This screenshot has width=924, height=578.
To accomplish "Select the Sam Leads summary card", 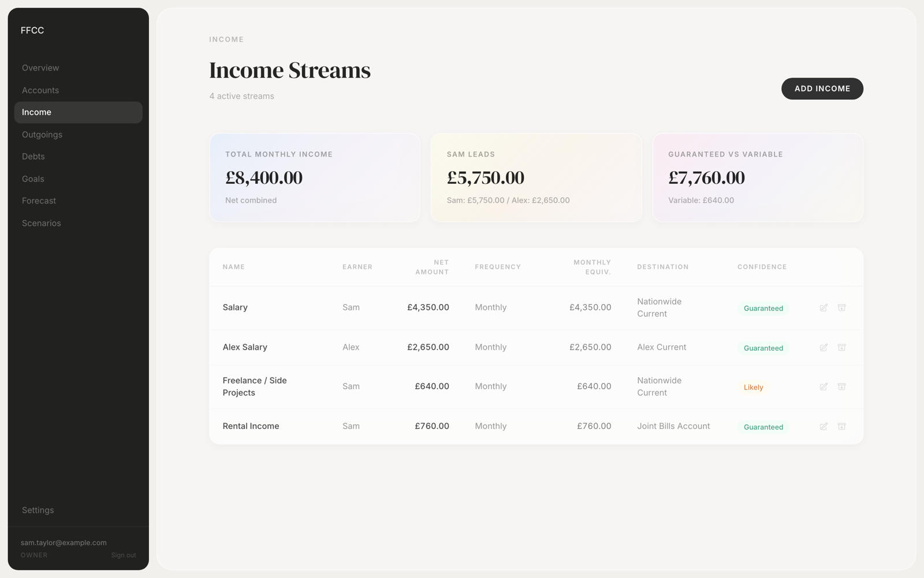I will [x=536, y=177].
